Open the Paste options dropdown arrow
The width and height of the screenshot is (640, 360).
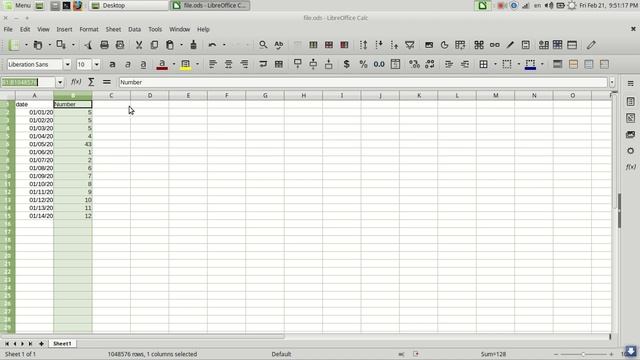pos(181,45)
